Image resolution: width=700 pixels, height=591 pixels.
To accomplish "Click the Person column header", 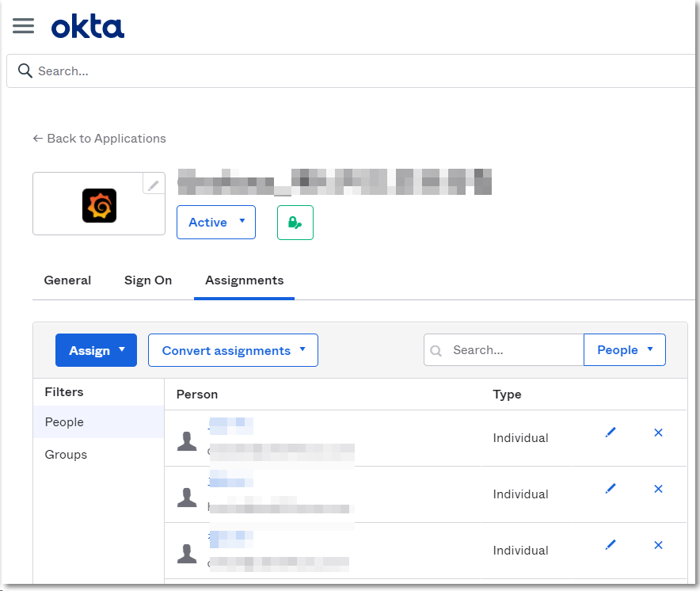I will pyautogui.click(x=197, y=395).
